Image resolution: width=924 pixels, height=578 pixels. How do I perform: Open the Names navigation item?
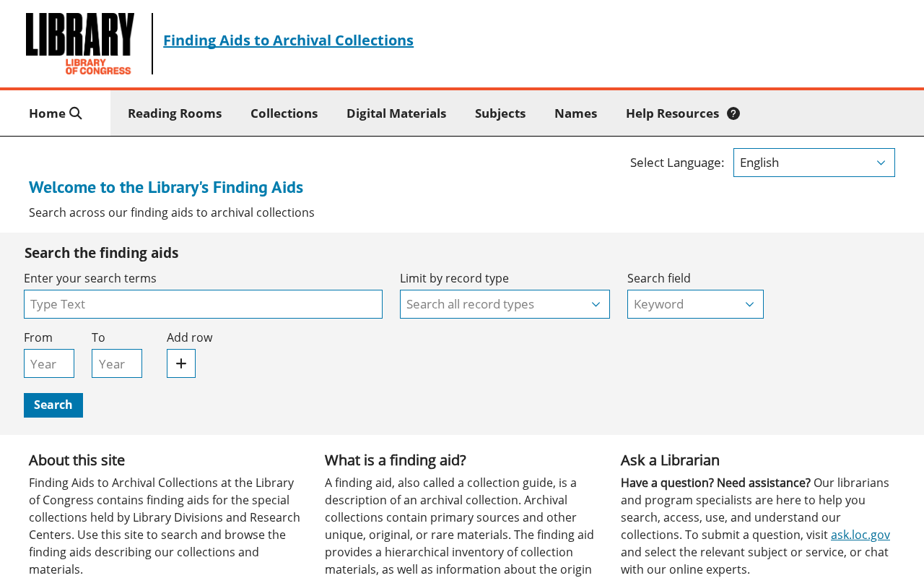coord(575,113)
